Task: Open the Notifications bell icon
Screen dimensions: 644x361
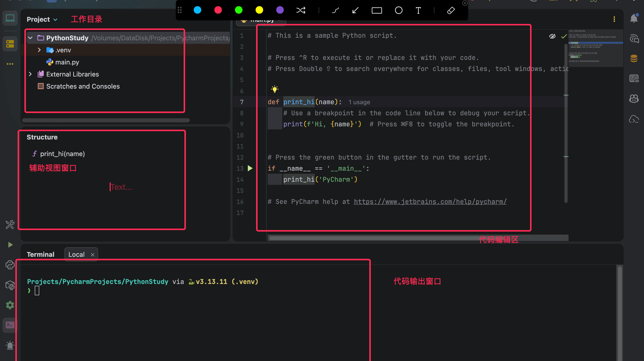Action: [634, 19]
